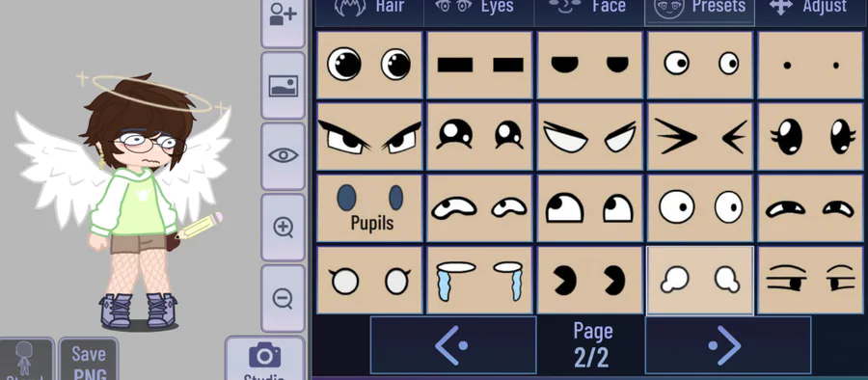
Task: Select the flat rectangle eyes preset
Action: 479,65
